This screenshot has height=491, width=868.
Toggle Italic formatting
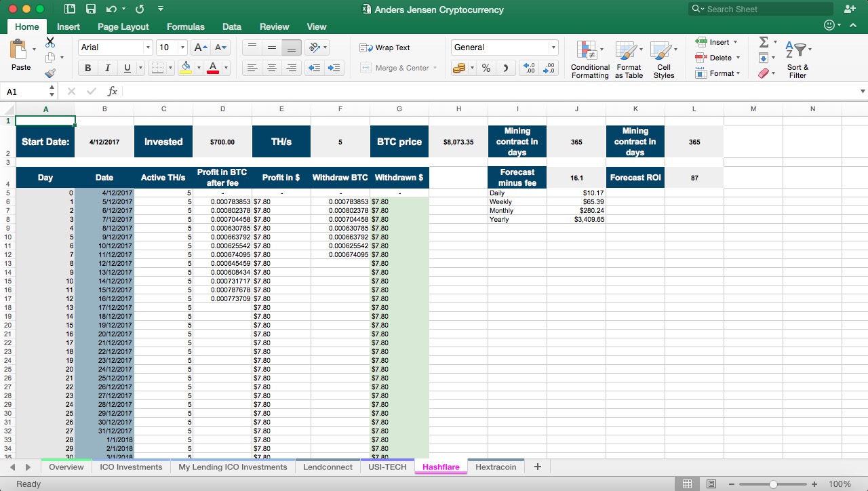107,68
